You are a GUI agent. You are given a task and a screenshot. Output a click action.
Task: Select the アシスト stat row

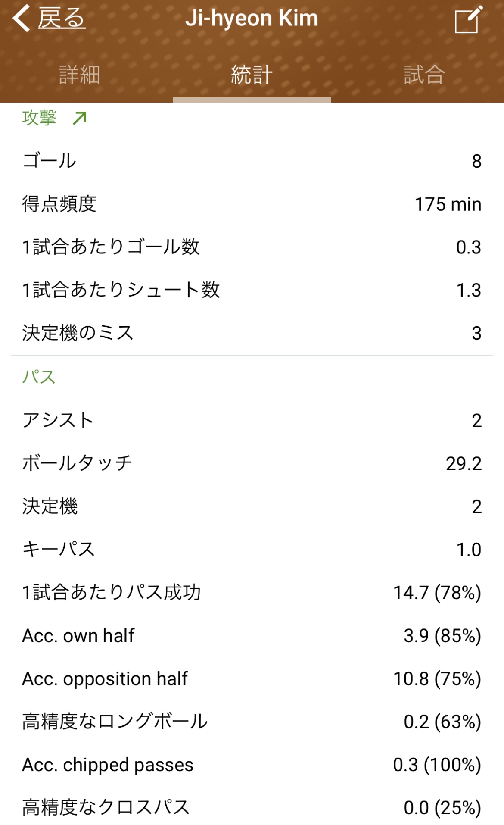[252, 420]
